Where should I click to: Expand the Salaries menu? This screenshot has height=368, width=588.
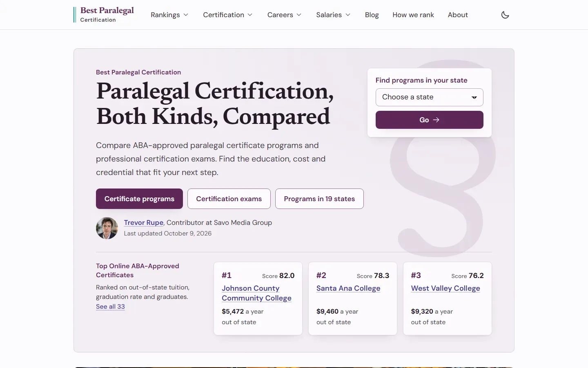click(333, 15)
